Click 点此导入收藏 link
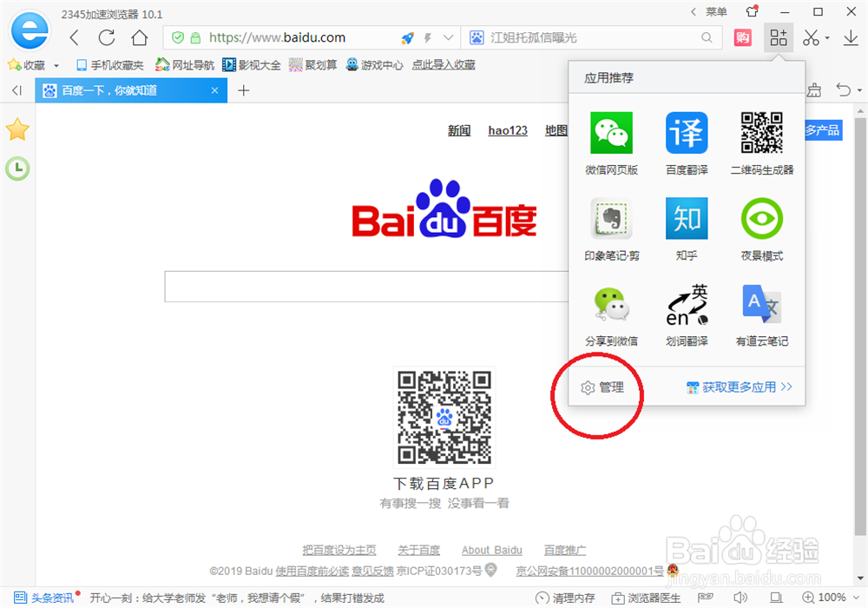 click(x=444, y=65)
